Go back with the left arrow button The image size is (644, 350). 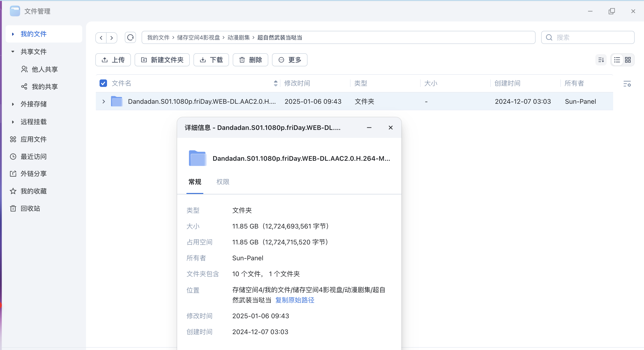[101, 38]
